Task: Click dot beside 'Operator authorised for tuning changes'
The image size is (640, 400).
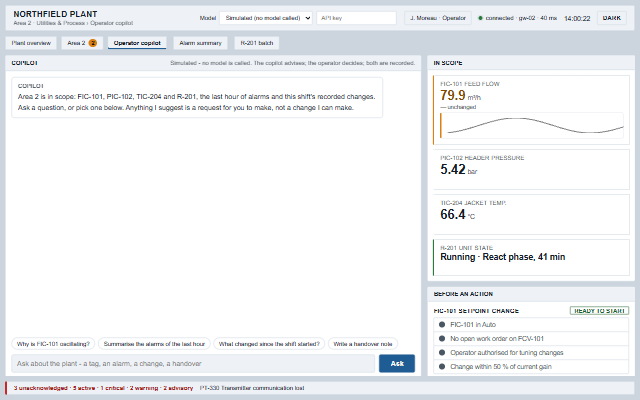Action: (442, 352)
